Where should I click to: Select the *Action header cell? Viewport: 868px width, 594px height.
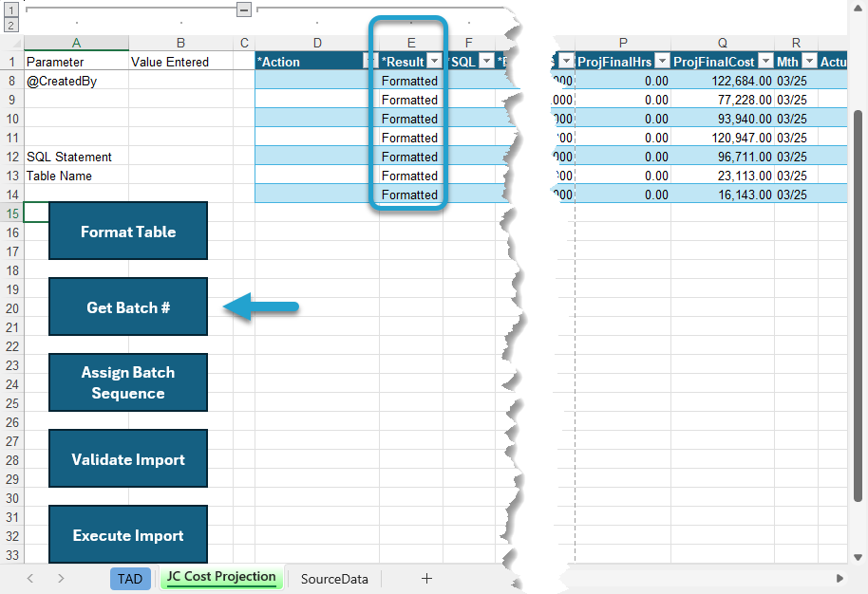coord(317,62)
